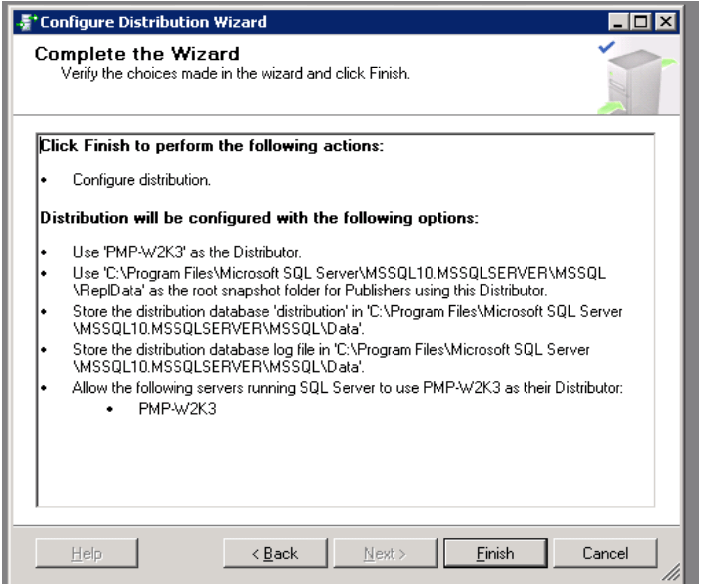Click the greyed-out Help button
Screen dimensions: 701x588
tap(87, 553)
